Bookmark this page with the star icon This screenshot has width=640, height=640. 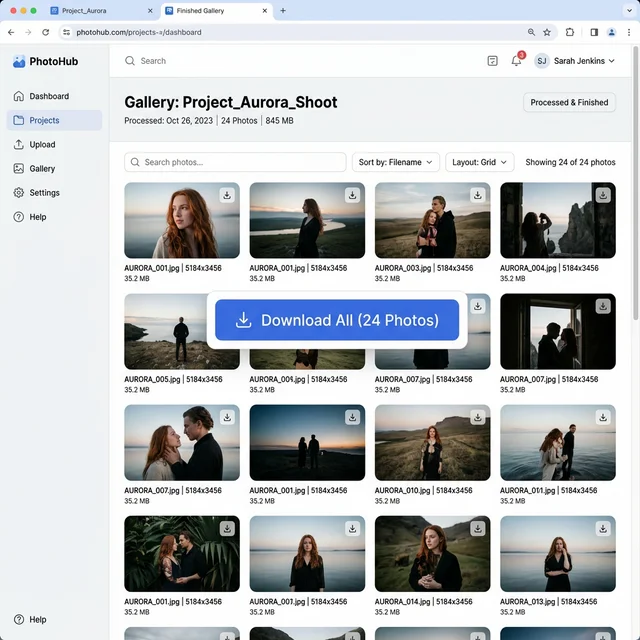tap(547, 32)
